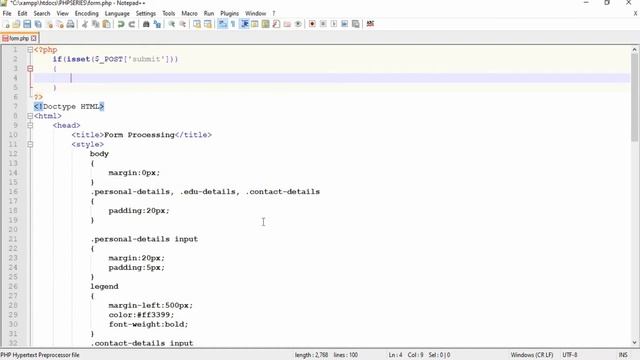The width and height of the screenshot is (640, 360).
Task: Click UTF-8 encoding in status bar
Action: point(570,355)
